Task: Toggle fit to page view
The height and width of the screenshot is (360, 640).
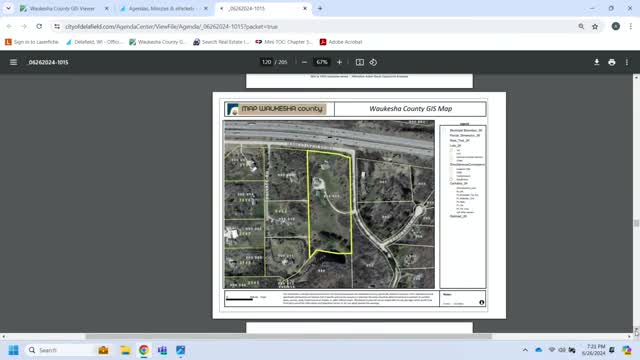Action: coord(360,62)
